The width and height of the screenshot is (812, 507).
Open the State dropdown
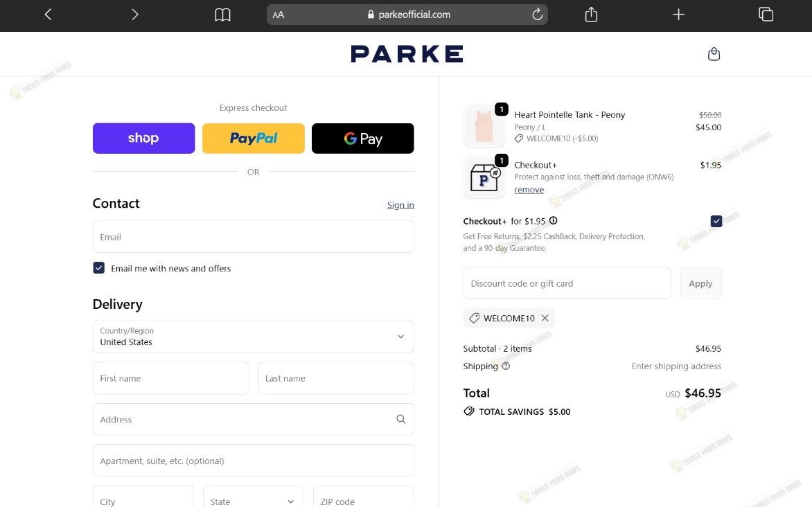(x=254, y=497)
